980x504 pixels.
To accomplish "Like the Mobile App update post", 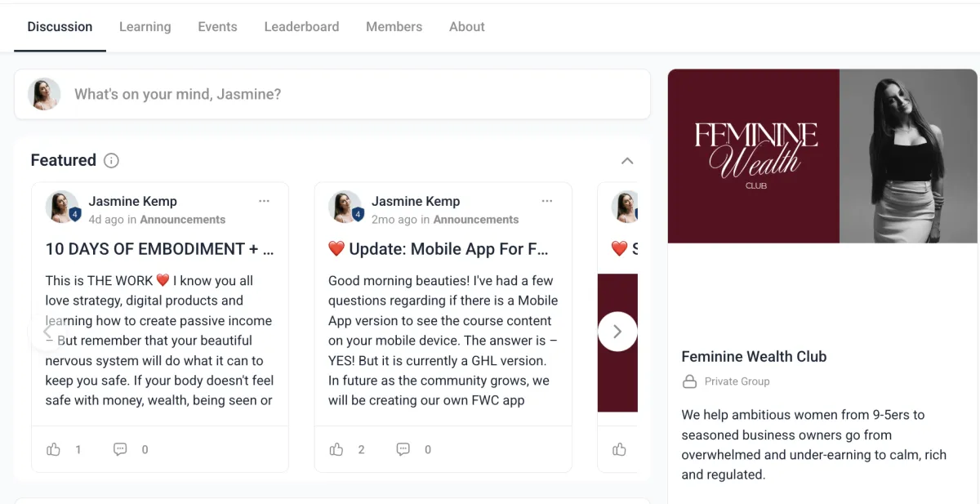I will 336,449.
